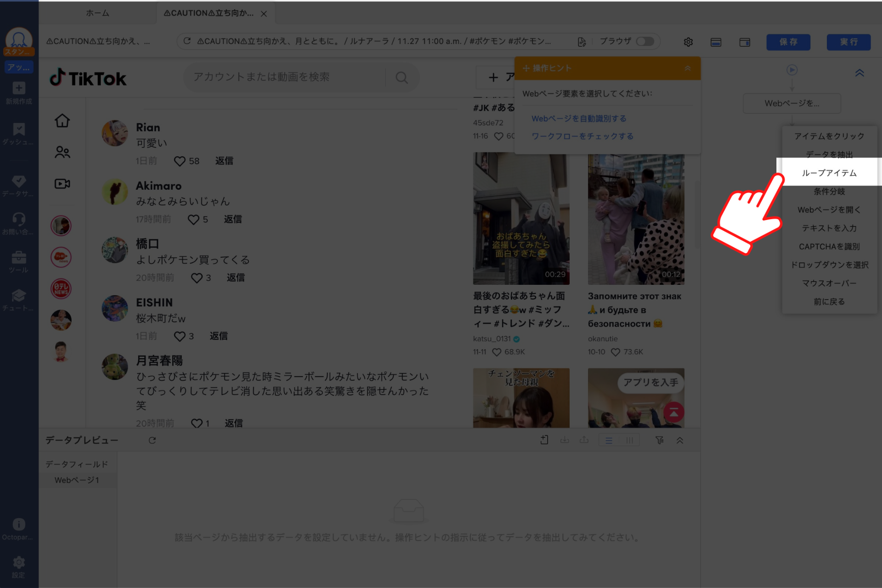Select テキストを入力 menu item
Screen dimensions: 882x588
point(829,228)
